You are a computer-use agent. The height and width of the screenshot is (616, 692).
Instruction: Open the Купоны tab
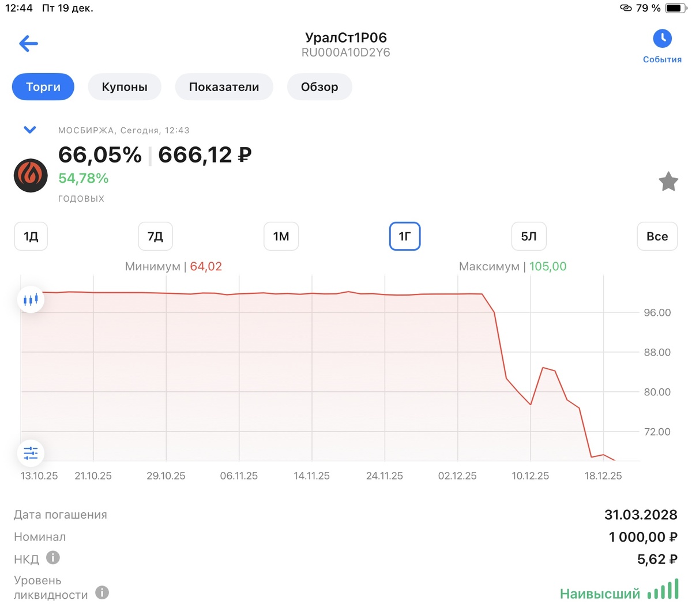click(x=125, y=86)
